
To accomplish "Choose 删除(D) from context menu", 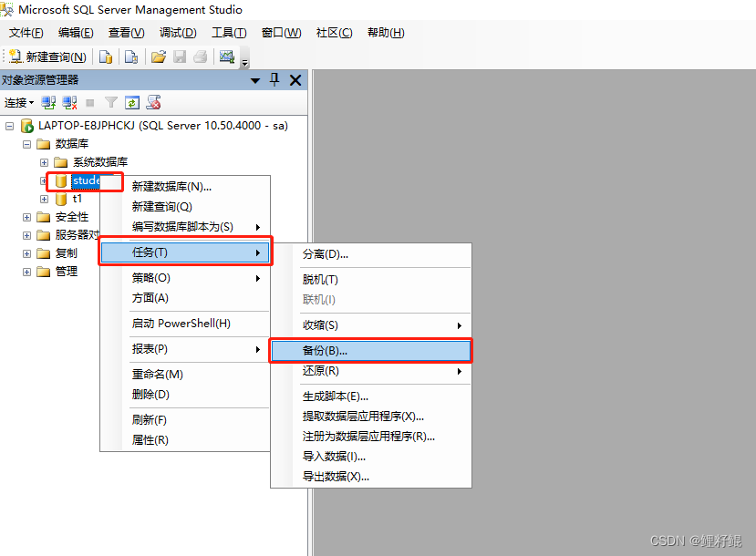I will (x=185, y=395).
